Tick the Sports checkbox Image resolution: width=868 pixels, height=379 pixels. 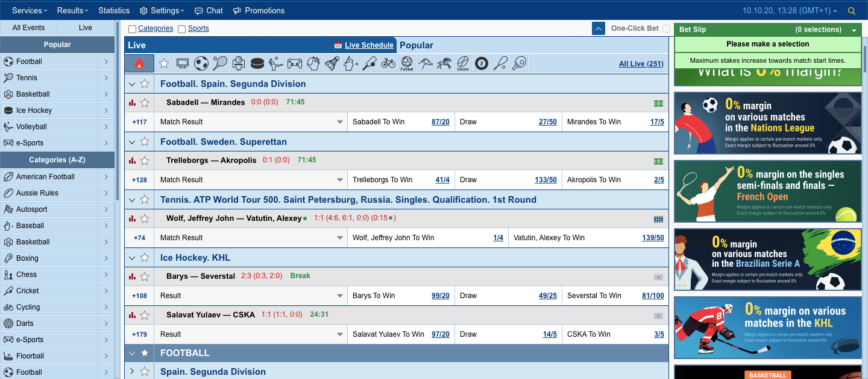coord(182,29)
